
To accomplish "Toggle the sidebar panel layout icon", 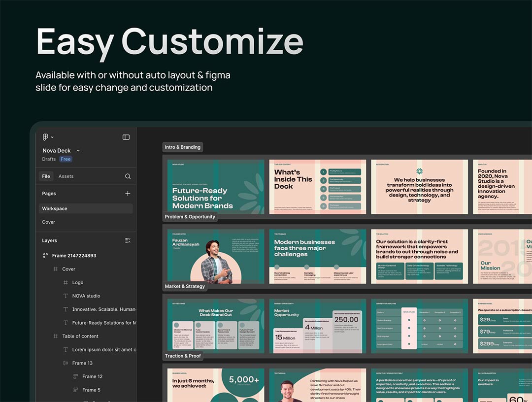I will (x=126, y=137).
